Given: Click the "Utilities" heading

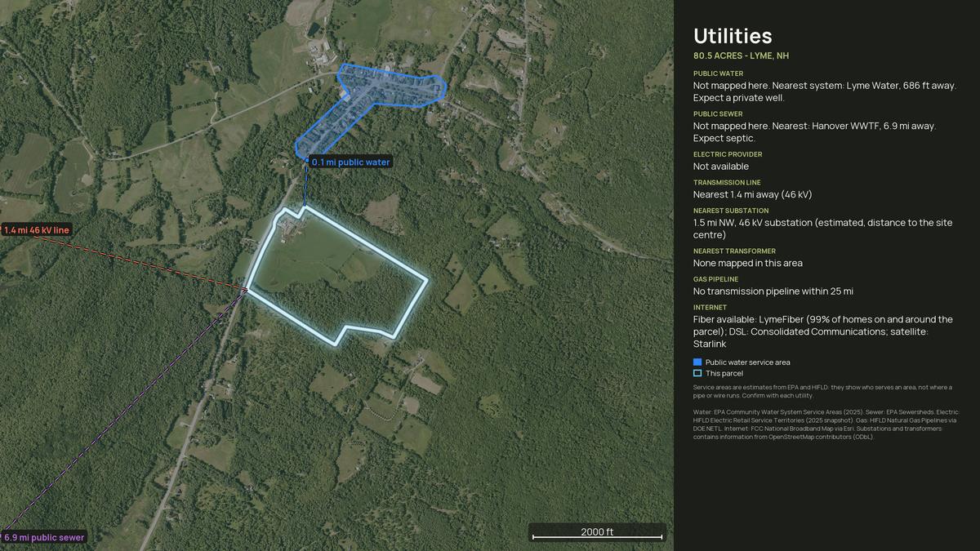Looking at the screenshot, I should (733, 36).
